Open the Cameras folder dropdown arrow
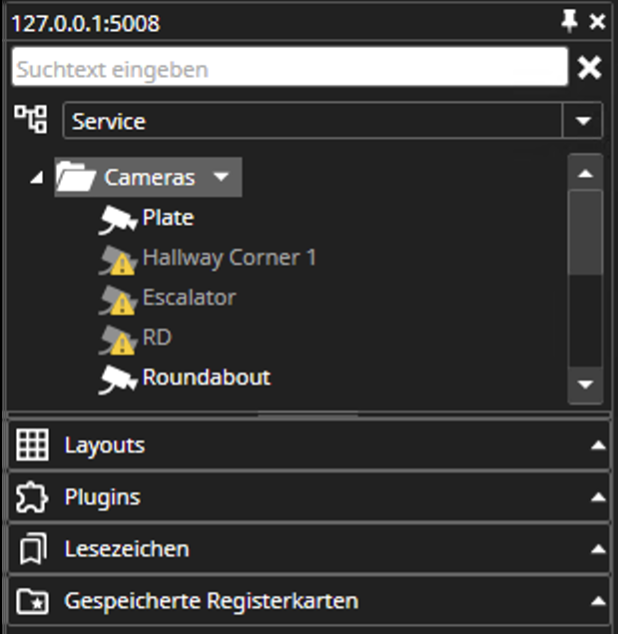Viewport: 618px width, 634px height. (221, 177)
